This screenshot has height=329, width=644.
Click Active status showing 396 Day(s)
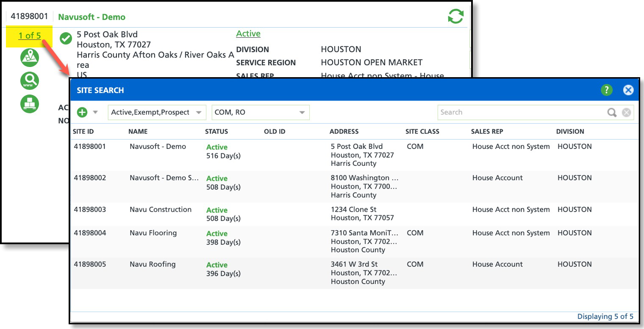[217, 265]
